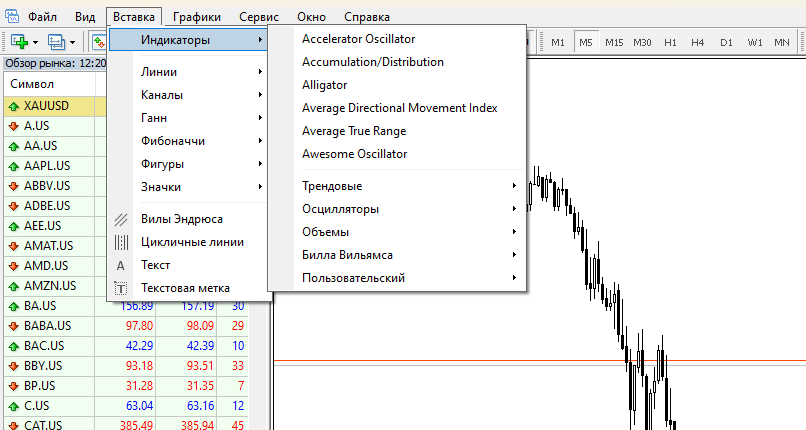This screenshot has height=430, width=806.
Task: Switch chart to MN timeframe
Action: point(782,43)
